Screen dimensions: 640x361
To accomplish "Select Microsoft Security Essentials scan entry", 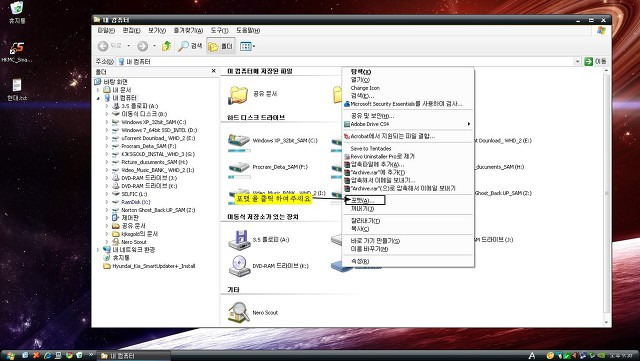I will 408,104.
